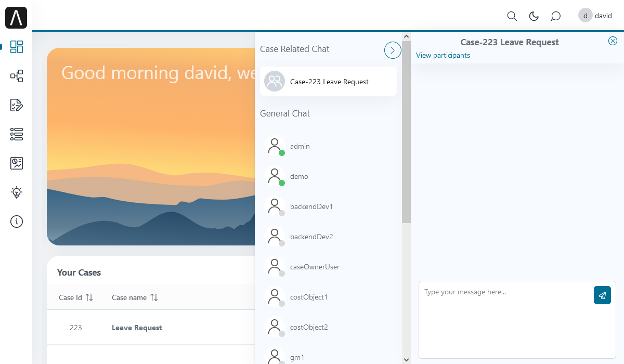Open the Tasks sidebar icon
This screenshot has height=364, width=624.
(17, 105)
